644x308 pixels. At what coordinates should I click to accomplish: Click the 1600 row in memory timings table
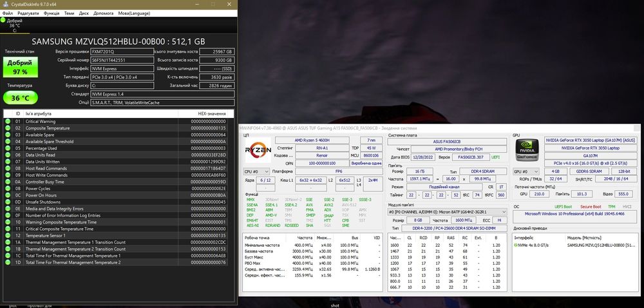pyautogui.click(x=448, y=245)
